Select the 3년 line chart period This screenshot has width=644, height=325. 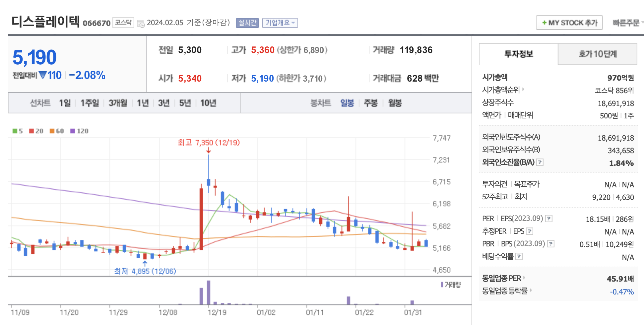(164, 103)
